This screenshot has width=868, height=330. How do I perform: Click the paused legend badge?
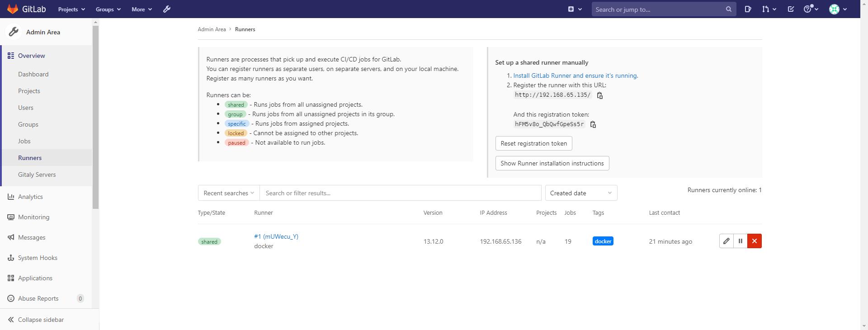pyautogui.click(x=236, y=142)
